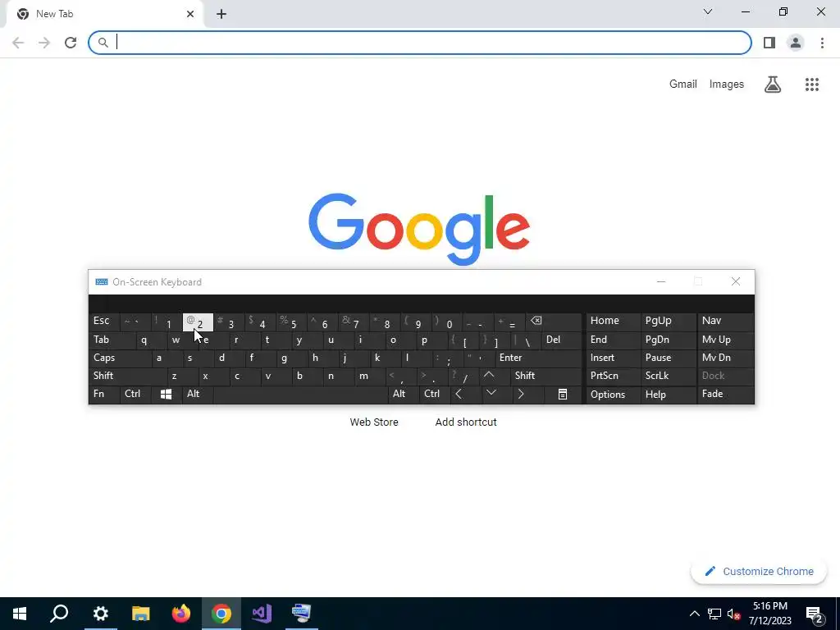Toggle the Fade key
The width and height of the screenshot is (840, 630).
click(725, 395)
